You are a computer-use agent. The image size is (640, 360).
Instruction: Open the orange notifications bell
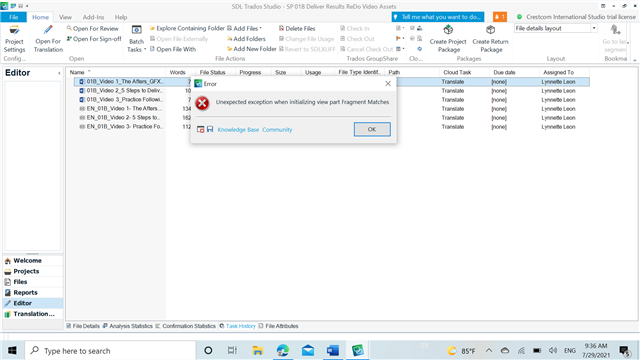(x=500, y=17)
